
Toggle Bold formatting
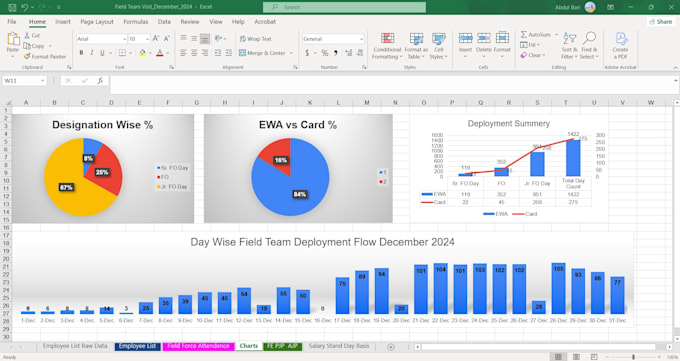tap(81, 53)
